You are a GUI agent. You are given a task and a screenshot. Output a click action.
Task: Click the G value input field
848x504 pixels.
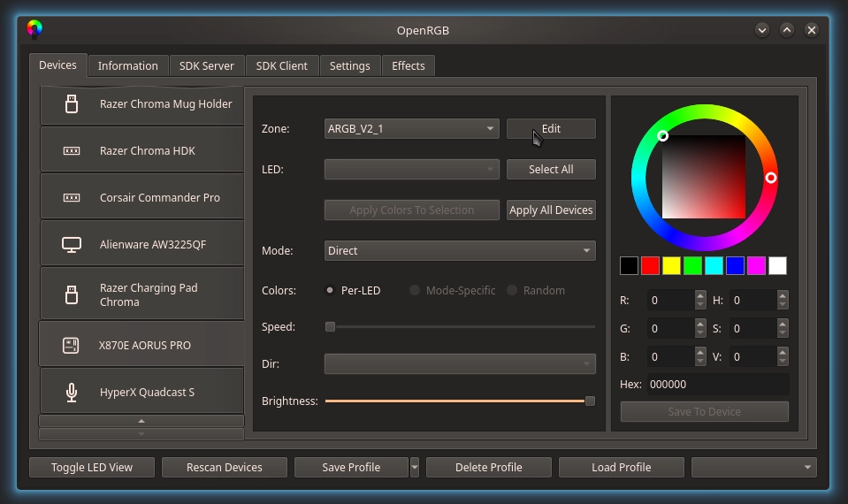coord(671,328)
